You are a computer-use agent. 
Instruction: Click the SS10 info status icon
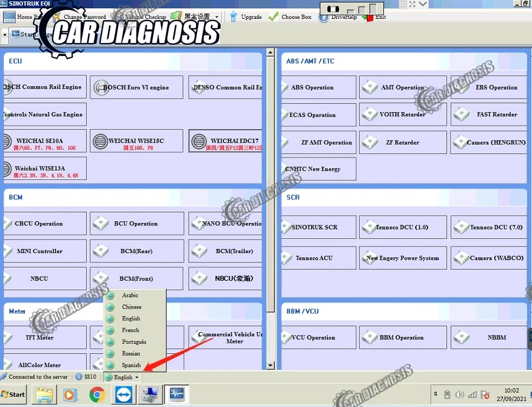coord(78,377)
